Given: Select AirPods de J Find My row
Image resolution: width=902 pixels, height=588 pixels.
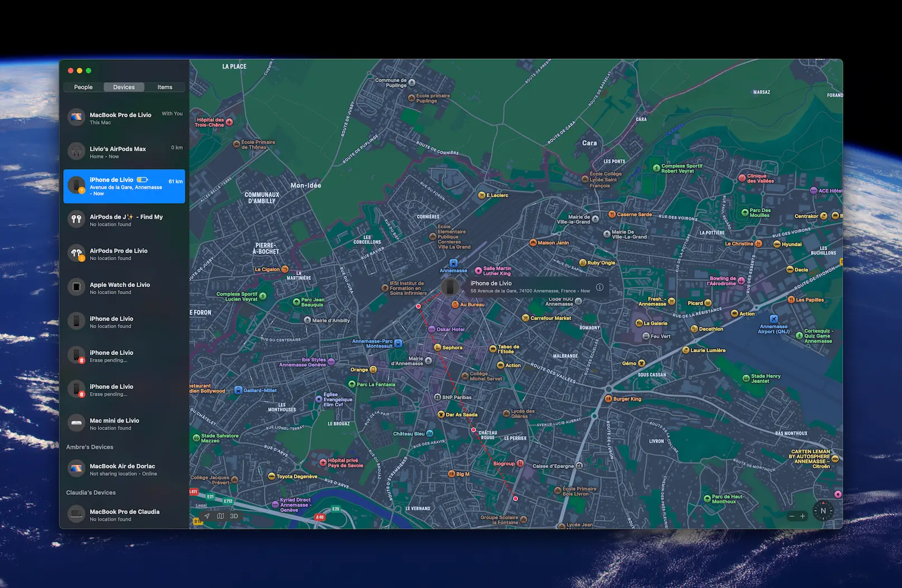Looking at the screenshot, I should [124, 220].
